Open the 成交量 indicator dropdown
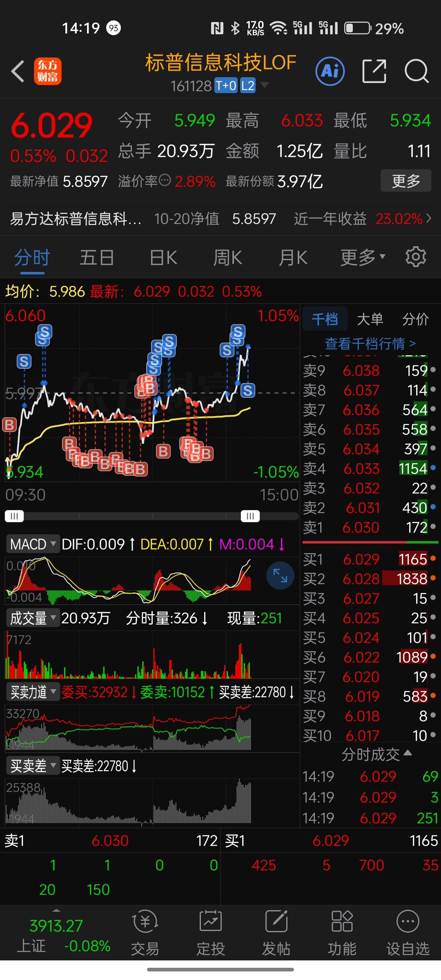Viewport: 441px width, 980px height. tap(33, 618)
